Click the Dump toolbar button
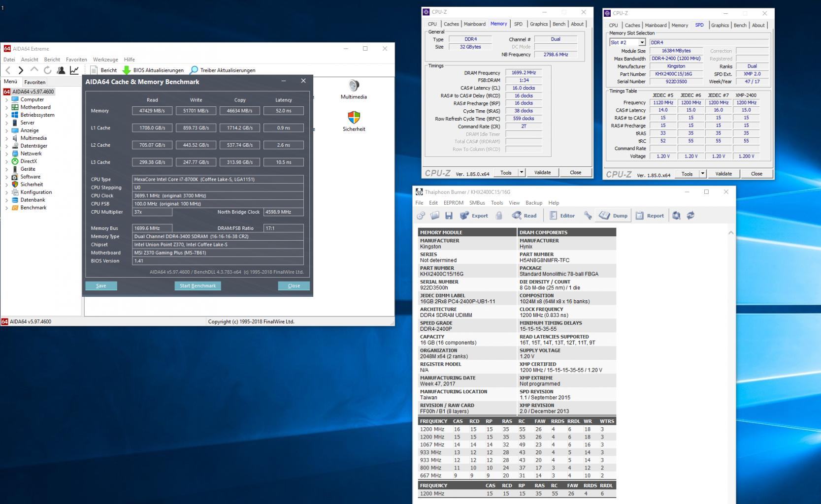Viewport: 821px width, 504px height. [x=613, y=216]
